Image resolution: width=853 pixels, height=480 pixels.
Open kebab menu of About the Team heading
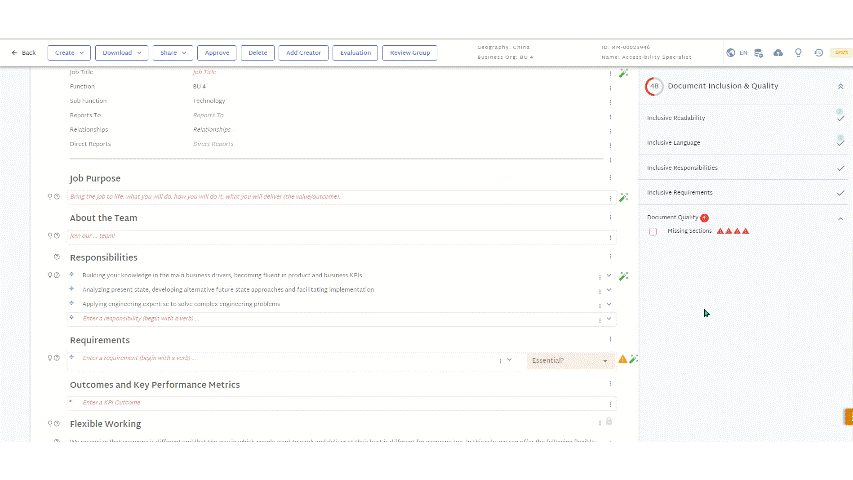point(610,217)
